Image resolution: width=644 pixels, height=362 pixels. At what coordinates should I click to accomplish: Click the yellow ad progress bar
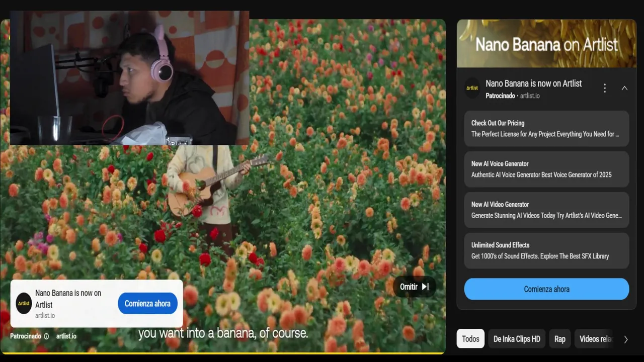pos(222,353)
